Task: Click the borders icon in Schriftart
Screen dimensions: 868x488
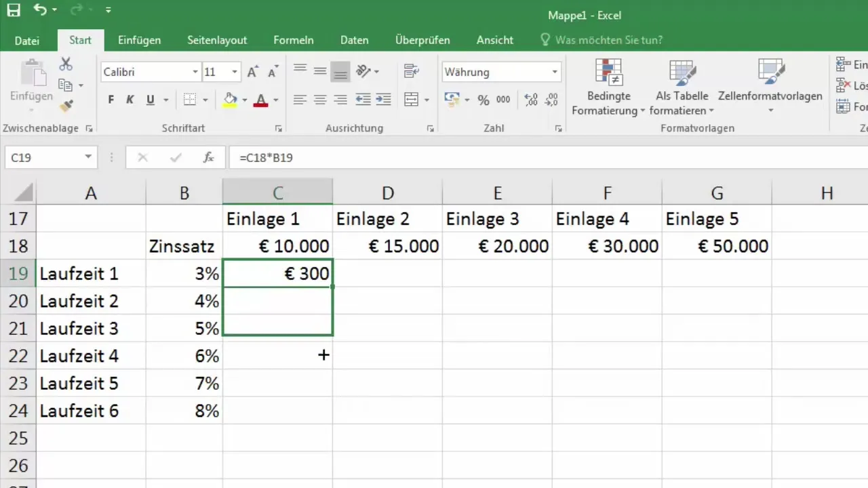Action: [x=191, y=100]
